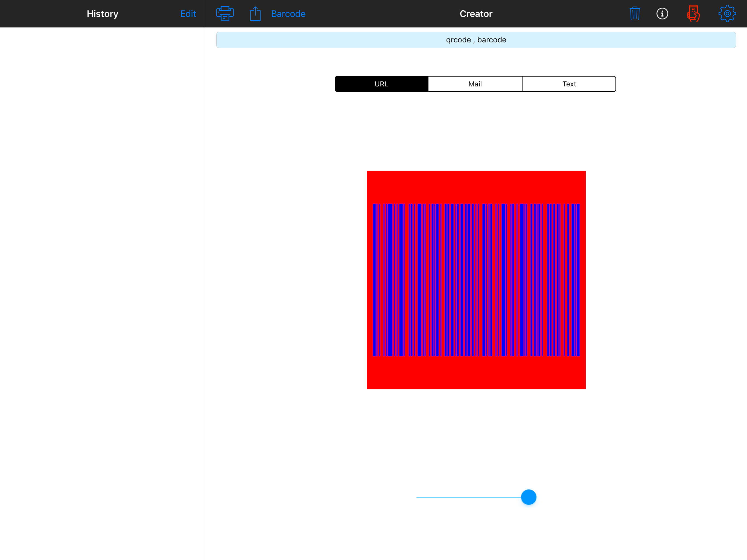Click the History panel title
This screenshot has height=560, width=747.
(102, 13)
